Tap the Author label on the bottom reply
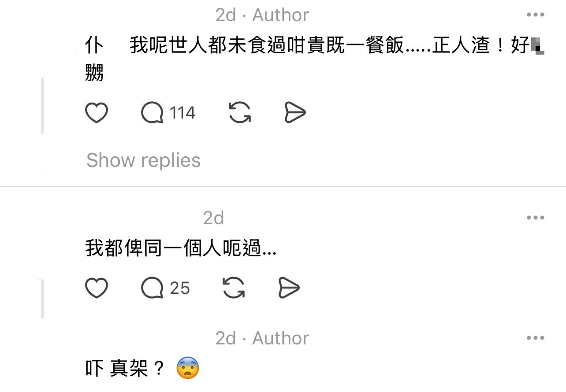This screenshot has height=392, width=566. [x=281, y=339]
